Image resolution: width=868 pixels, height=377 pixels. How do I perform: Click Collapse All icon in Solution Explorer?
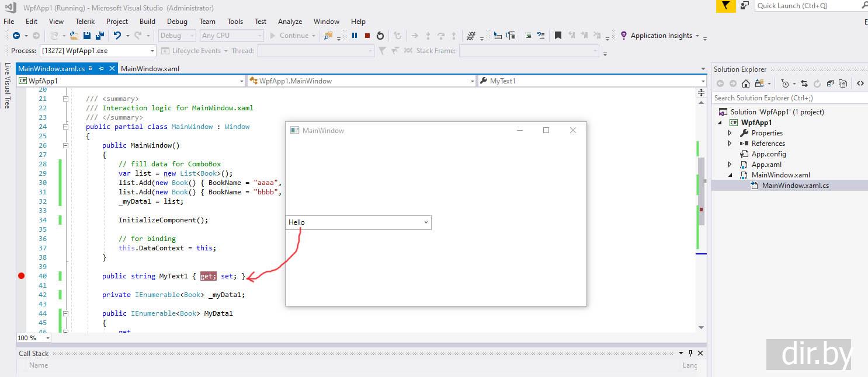pyautogui.click(x=830, y=83)
